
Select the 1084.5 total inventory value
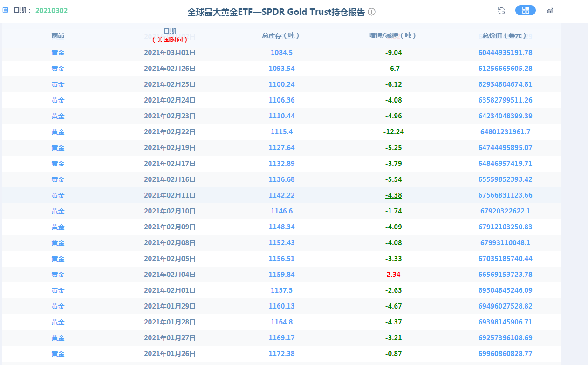click(281, 53)
